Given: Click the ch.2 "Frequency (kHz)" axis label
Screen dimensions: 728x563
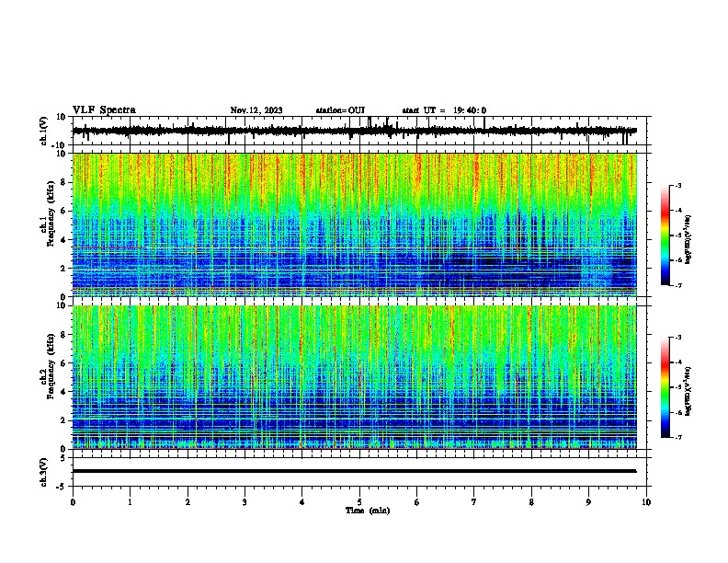Looking at the screenshot, I should (x=51, y=366).
